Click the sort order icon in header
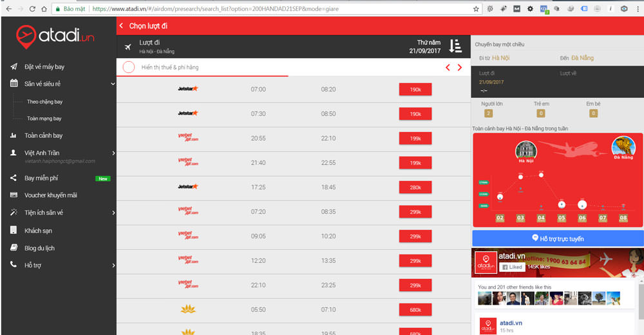The image size is (644, 335). pyautogui.click(x=455, y=46)
